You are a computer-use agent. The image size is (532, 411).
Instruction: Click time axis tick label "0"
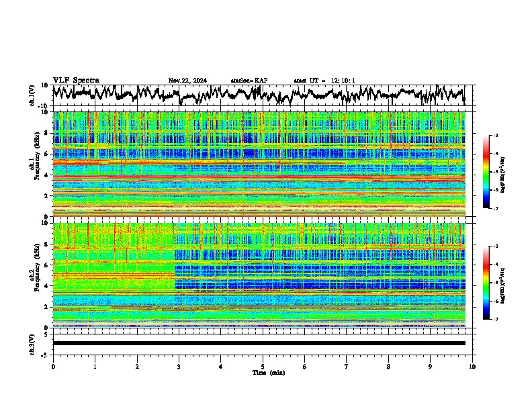point(53,367)
